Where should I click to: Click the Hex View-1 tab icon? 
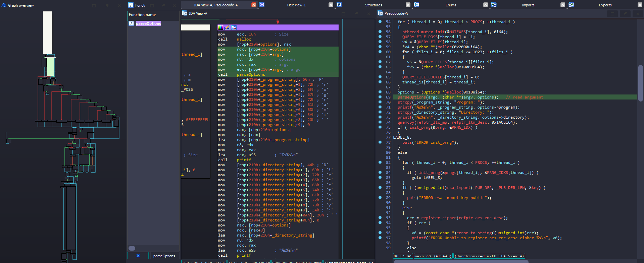(262, 4)
